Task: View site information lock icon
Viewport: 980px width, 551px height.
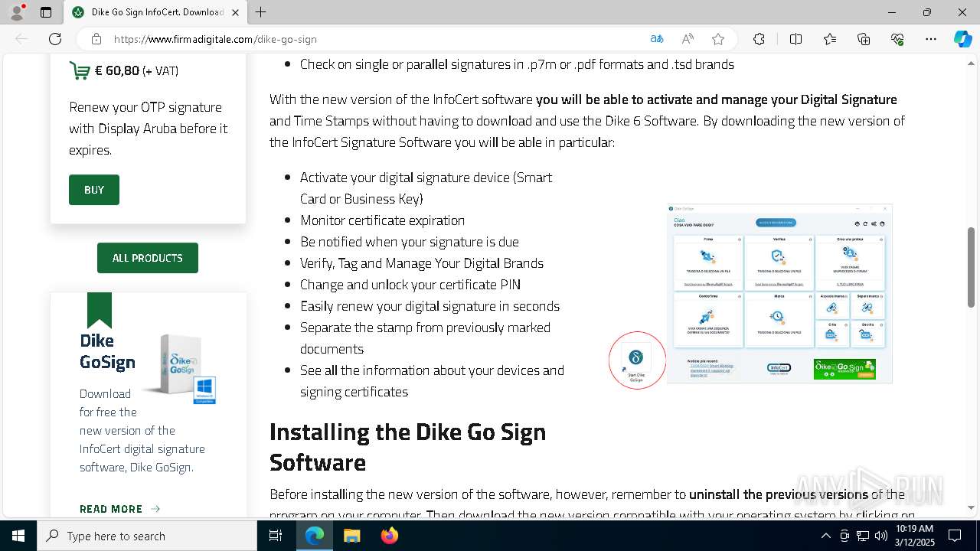Action: [96, 39]
